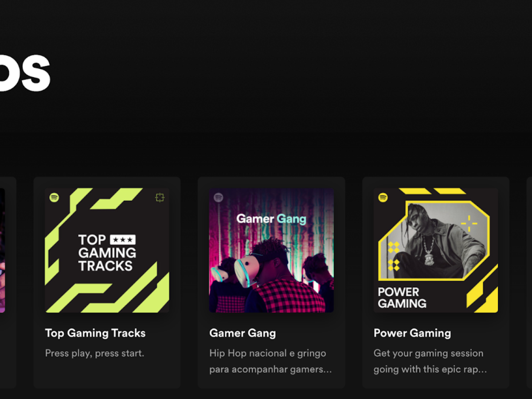Open the Power Gaming cover art
This screenshot has width=532, height=399.
(436, 250)
